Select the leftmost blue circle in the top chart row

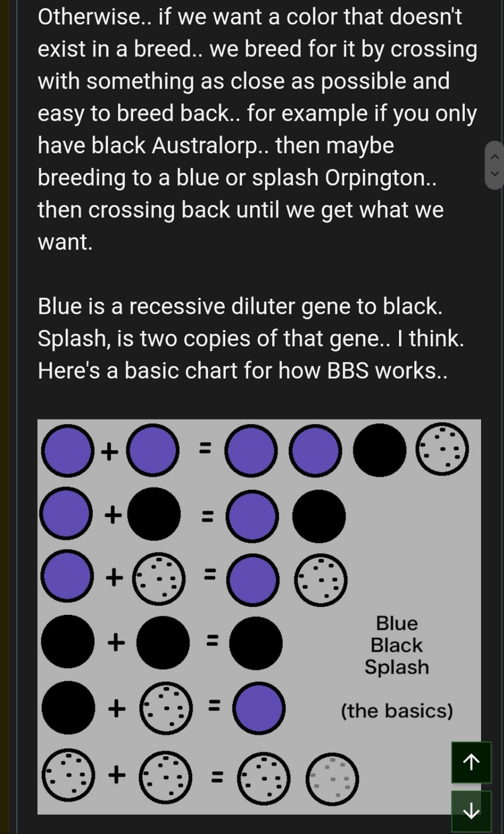click(x=67, y=450)
